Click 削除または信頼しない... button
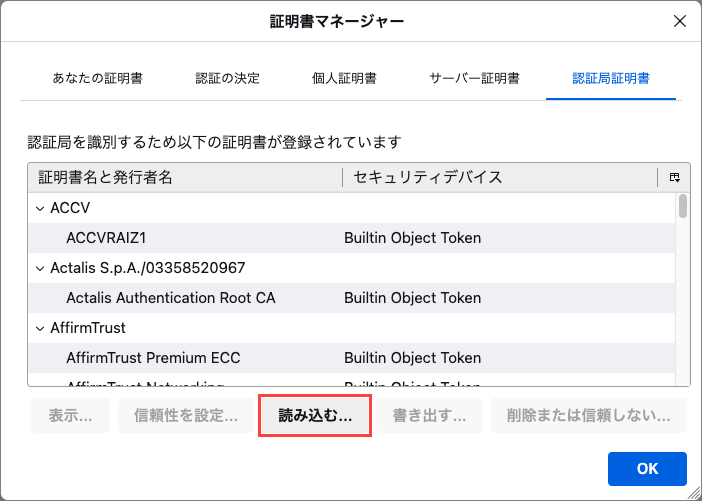This screenshot has height=501, width=702. tap(589, 415)
